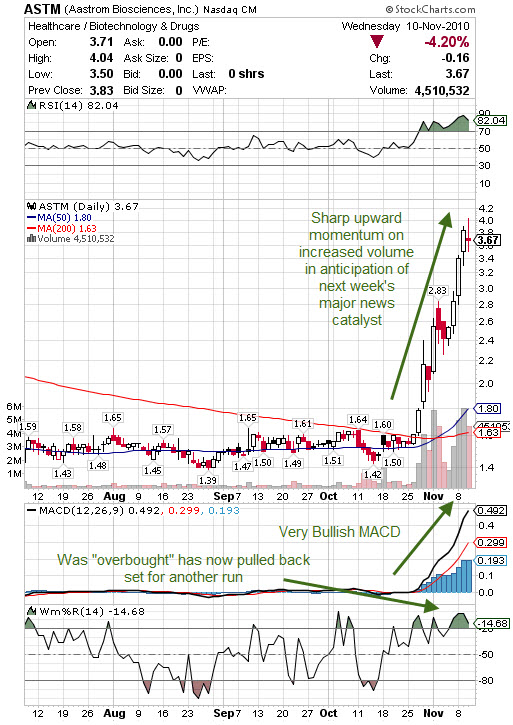Click the 1.80 MA(50) value tag on right axis
The image size is (513, 725).
point(488,409)
